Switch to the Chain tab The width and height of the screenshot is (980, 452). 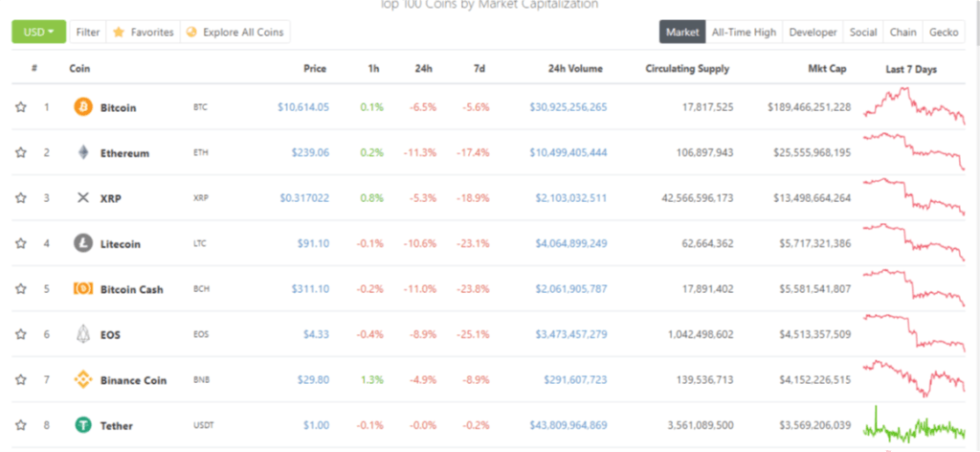(903, 32)
